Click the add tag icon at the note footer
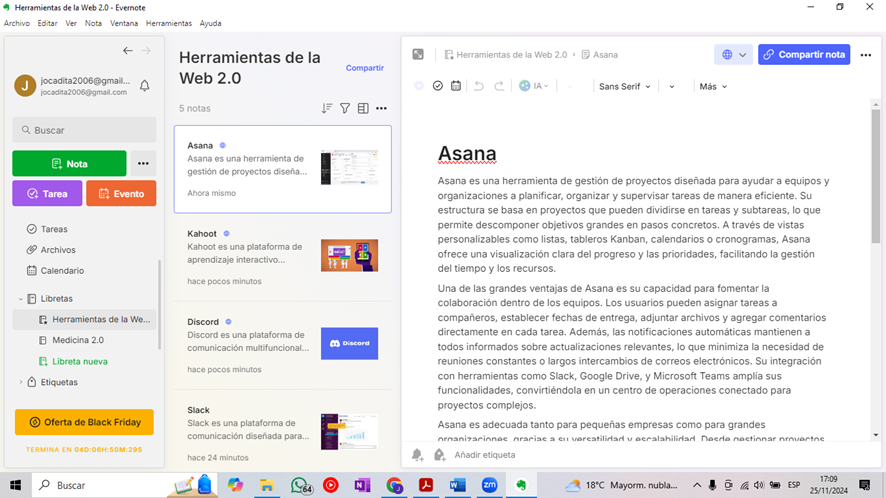 click(x=440, y=454)
